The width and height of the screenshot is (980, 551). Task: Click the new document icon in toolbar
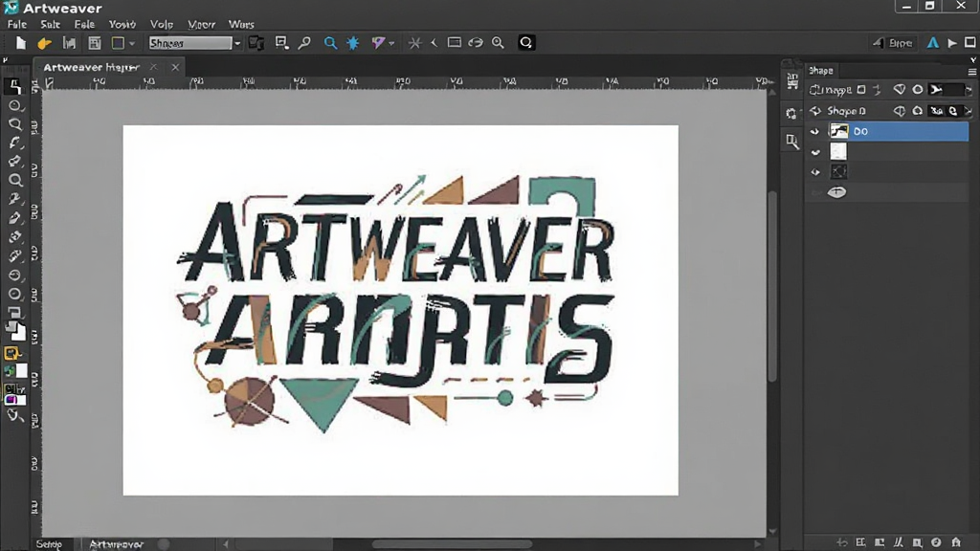tap(21, 43)
